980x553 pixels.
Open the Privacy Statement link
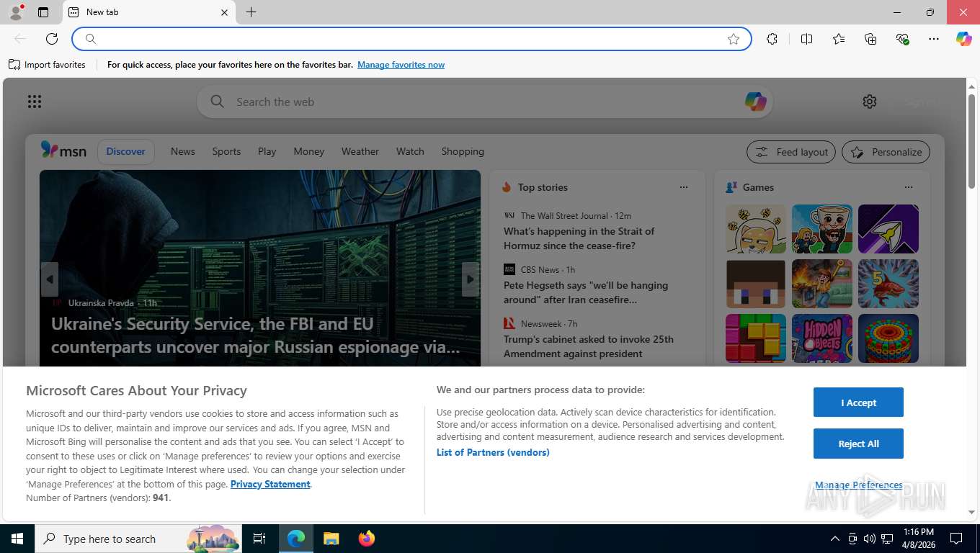click(x=270, y=484)
